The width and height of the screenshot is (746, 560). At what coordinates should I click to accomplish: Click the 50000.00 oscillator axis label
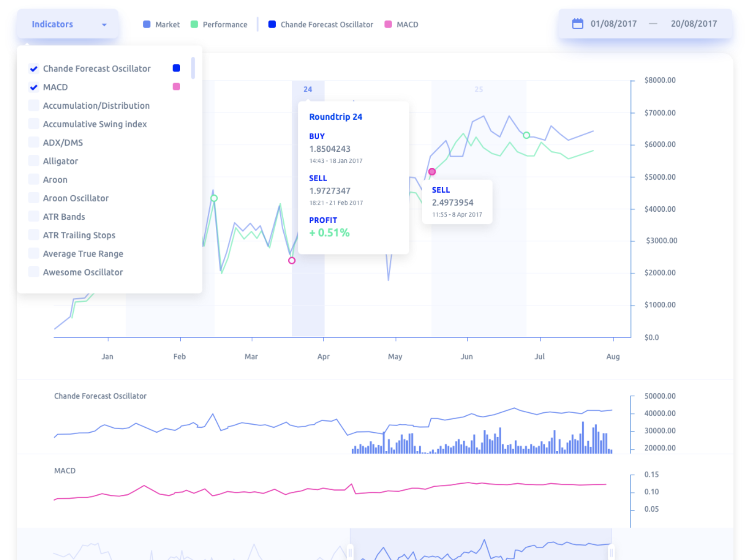coord(660,396)
